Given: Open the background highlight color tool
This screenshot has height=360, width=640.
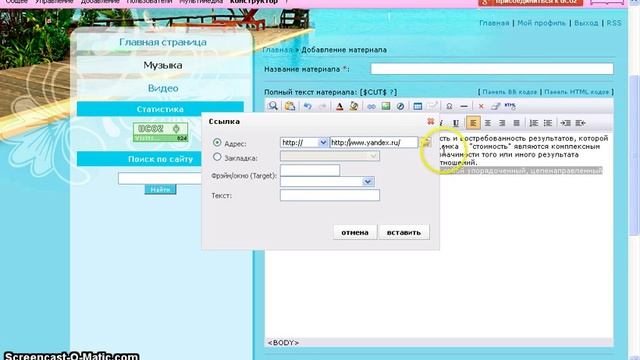Looking at the screenshot, I should tap(354, 106).
